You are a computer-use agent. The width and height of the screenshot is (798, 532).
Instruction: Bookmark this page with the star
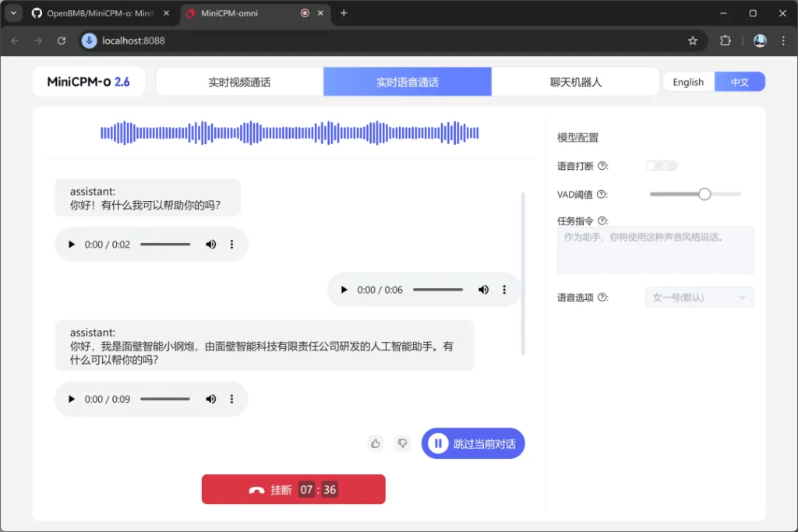(693, 41)
